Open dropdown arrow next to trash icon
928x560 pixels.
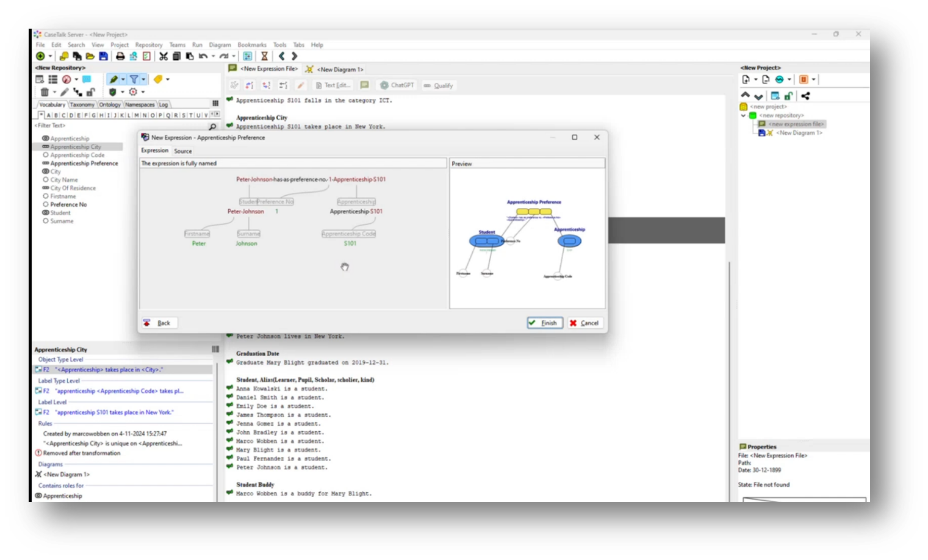(x=54, y=92)
